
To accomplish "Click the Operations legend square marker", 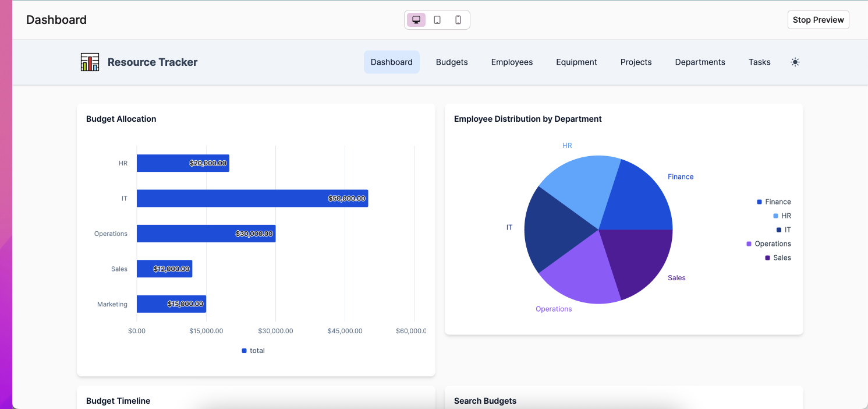I will (x=749, y=244).
